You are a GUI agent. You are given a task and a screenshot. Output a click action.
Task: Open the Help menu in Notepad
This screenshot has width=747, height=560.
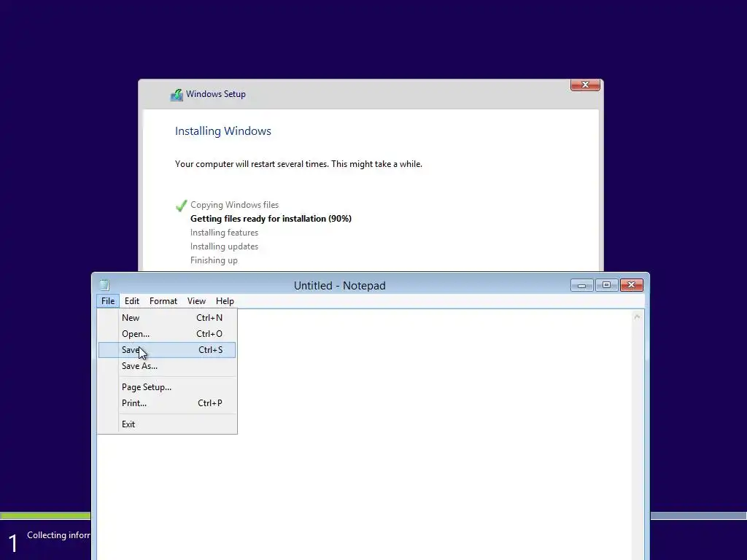coord(225,301)
